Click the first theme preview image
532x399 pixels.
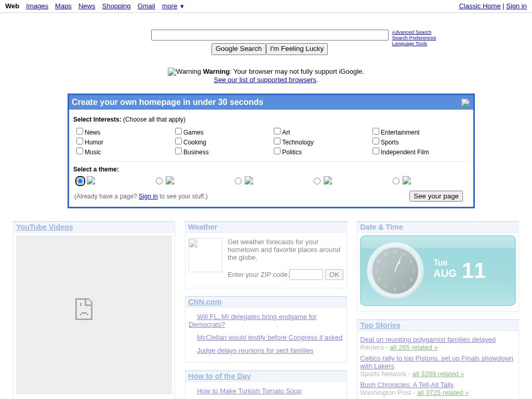tap(91, 180)
